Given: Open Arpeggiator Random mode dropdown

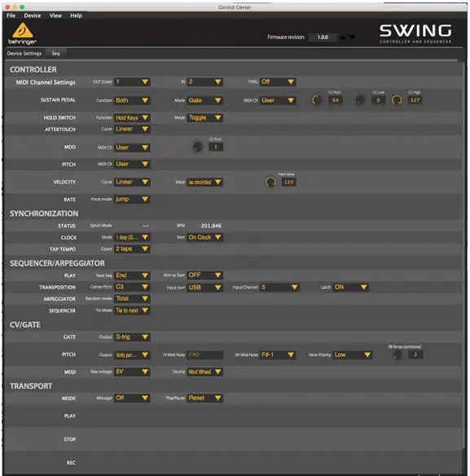Looking at the screenshot, I should (x=132, y=298).
